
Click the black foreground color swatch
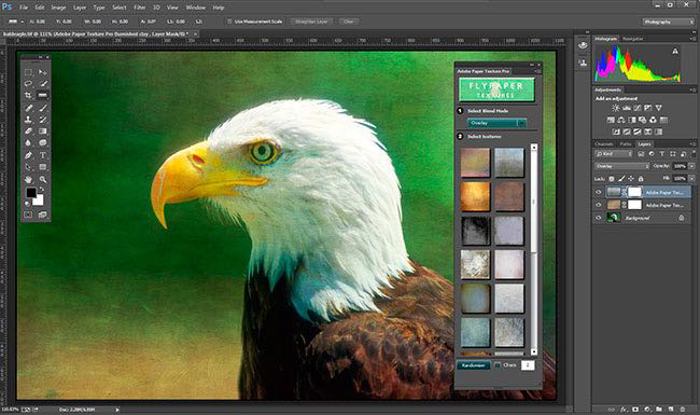coord(30,192)
